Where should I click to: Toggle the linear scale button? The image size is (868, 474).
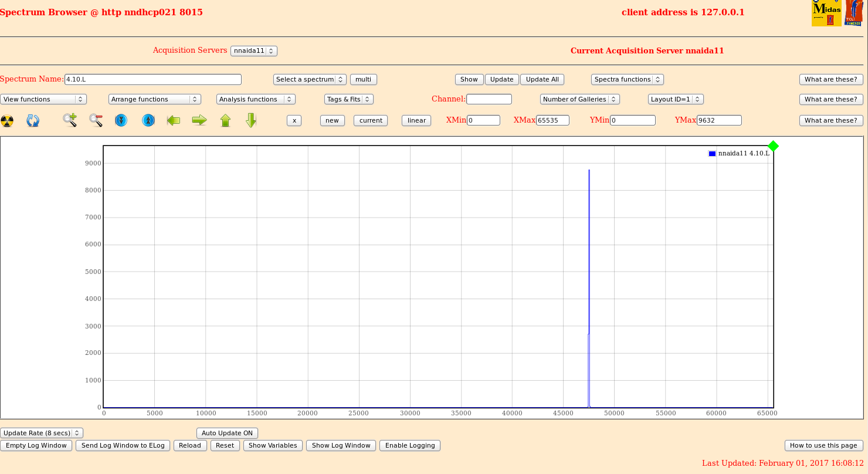coord(416,120)
